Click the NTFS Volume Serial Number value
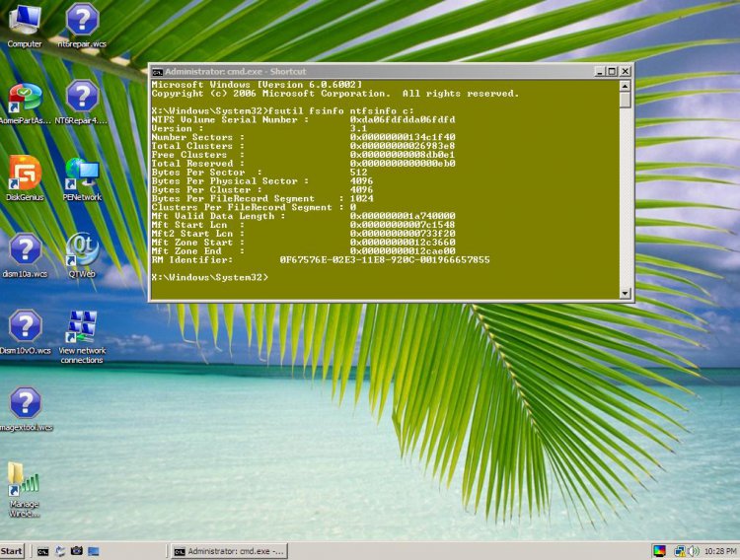 (x=403, y=120)
